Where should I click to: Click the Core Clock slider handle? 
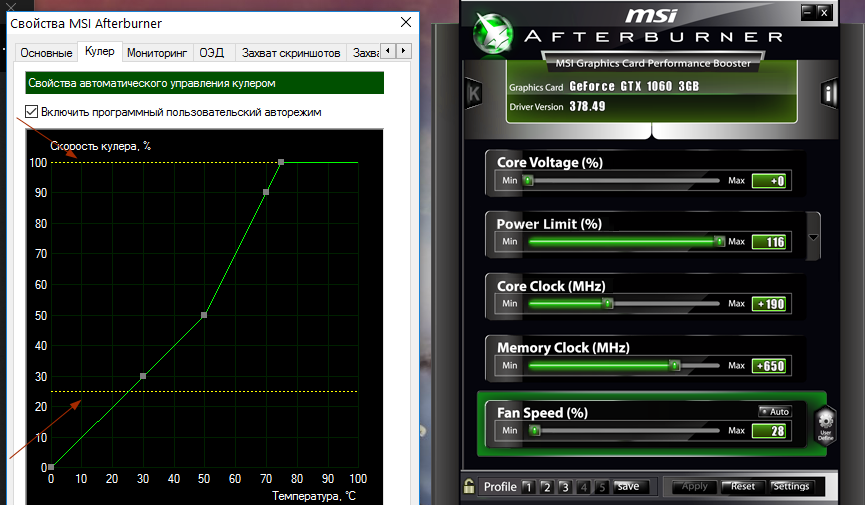click(608, 304)
